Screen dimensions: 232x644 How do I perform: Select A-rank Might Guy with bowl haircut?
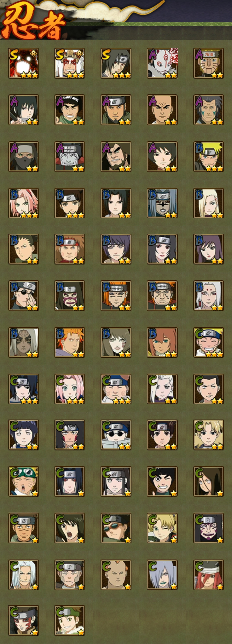pyautogui.click(x=70, y=110)
